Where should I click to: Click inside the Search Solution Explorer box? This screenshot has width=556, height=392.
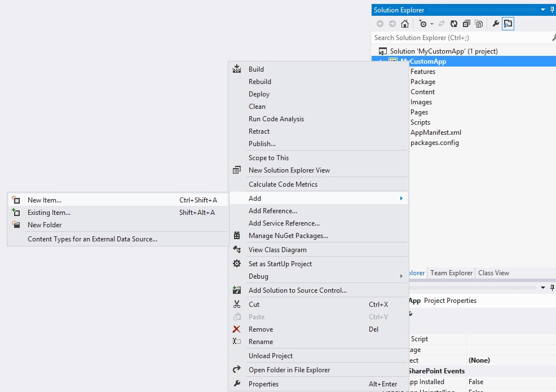pyautogui.click(x=451, y=37)
